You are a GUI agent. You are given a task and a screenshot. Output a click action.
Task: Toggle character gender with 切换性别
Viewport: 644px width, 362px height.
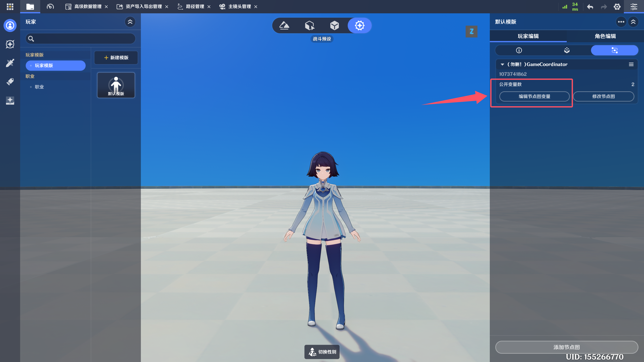(322, 352)
